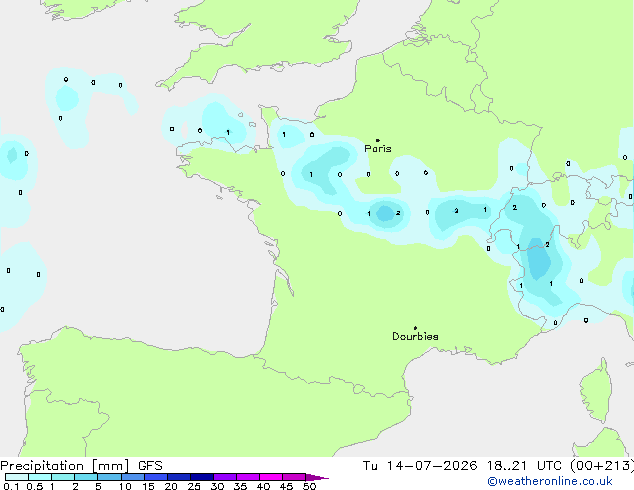Click the Paris label on the map
Screen dimensions: 634x490
tap(378, 149)
